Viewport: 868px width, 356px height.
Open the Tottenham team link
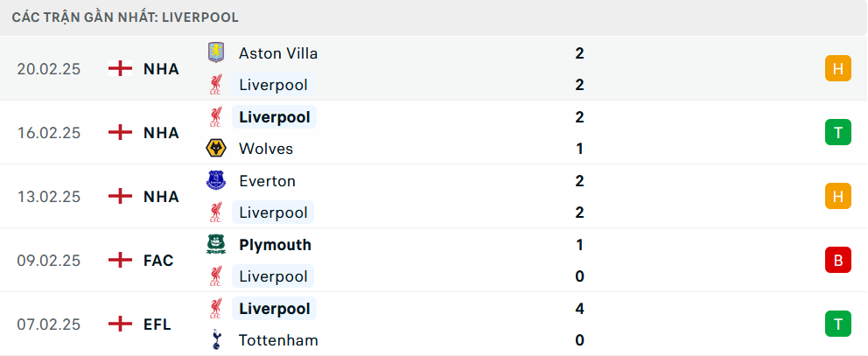277,340
